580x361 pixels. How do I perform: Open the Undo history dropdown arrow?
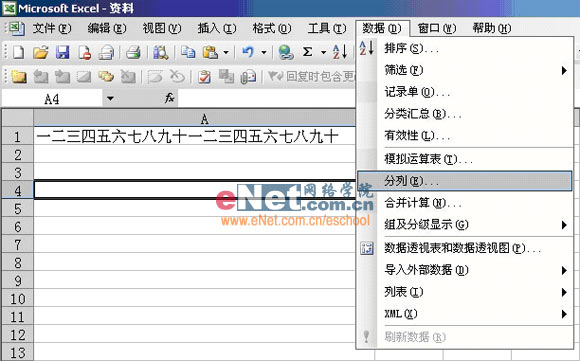[264, 53]
